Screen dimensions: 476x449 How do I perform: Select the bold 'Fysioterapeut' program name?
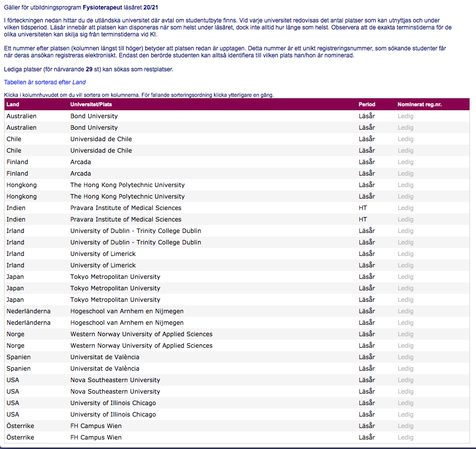[103, 7]
